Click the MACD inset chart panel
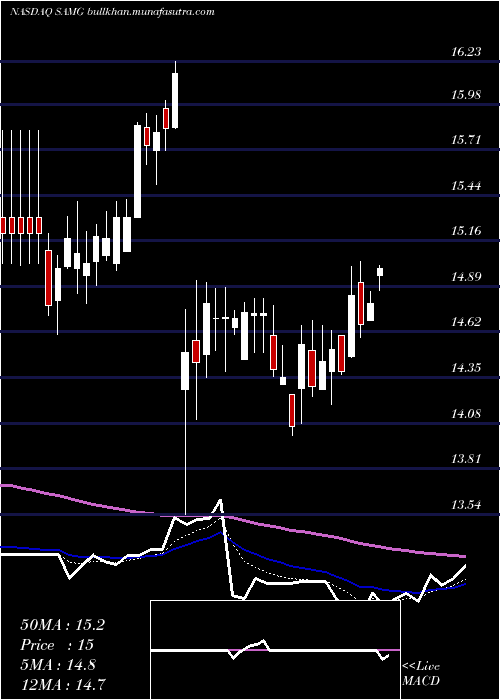Viewport: 500px width, 700px height. point(275,650)
